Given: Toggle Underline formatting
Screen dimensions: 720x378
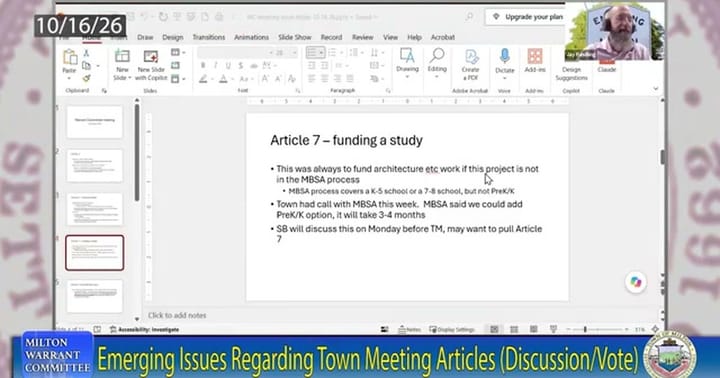Looking at the screenshot, I should pos(228,66).
